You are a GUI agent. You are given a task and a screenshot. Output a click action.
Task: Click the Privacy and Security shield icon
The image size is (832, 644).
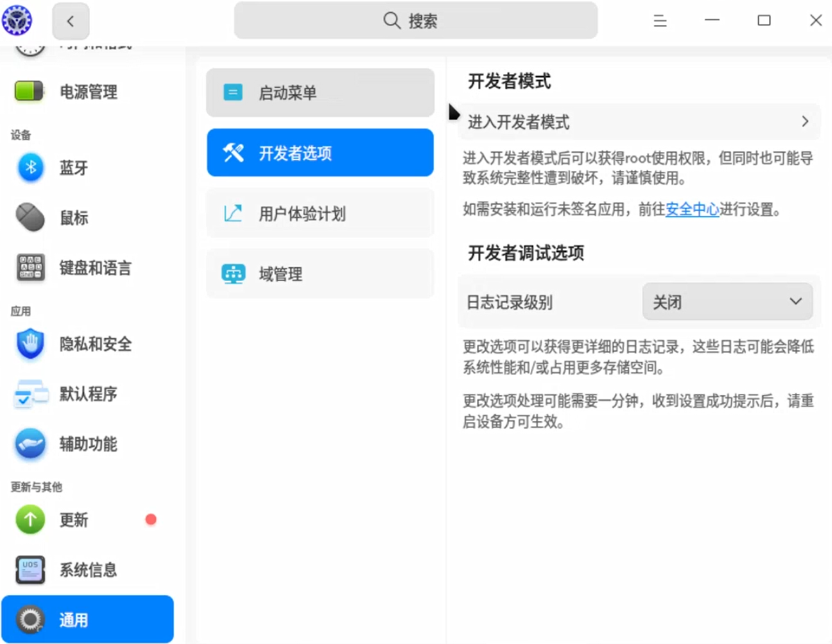[x=30, y=344]
